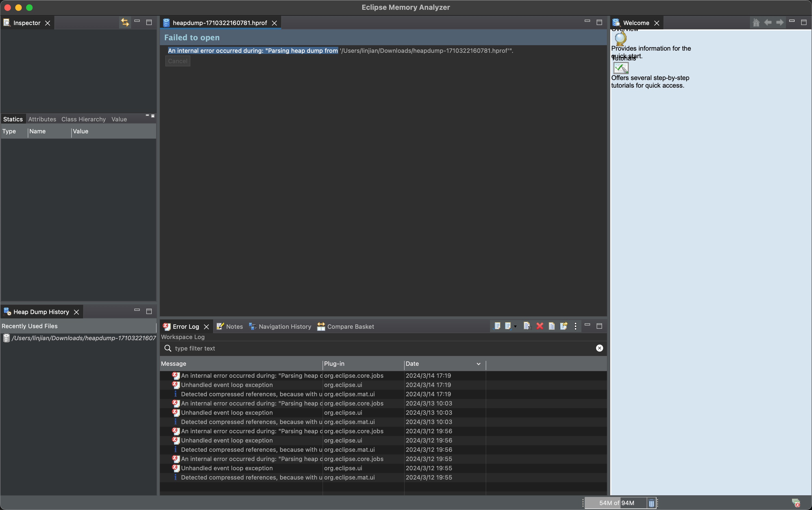Clear the filter text with the X icon
This screenshot has height=510, width=812.
599,348
